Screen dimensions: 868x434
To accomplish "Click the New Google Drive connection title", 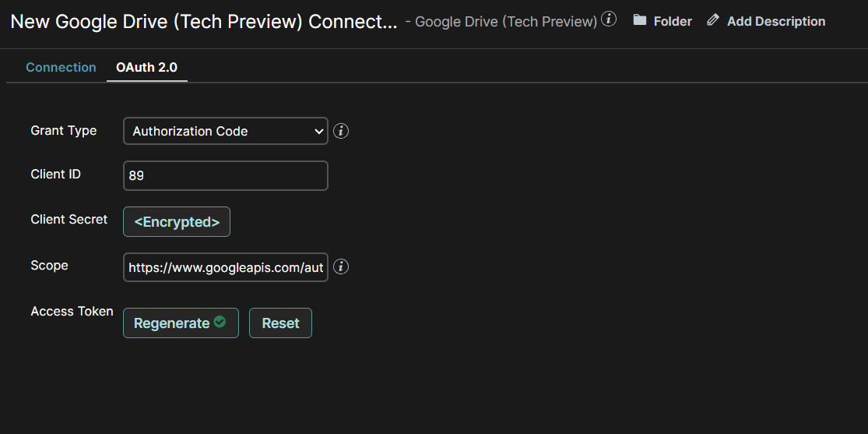I will [x=204, y=21].
